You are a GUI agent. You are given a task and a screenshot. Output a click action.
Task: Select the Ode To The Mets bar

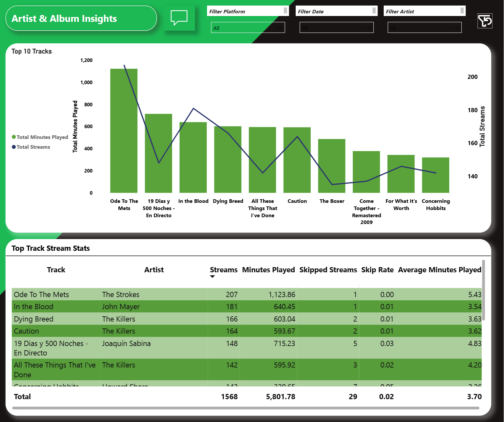tap(124, 130)
